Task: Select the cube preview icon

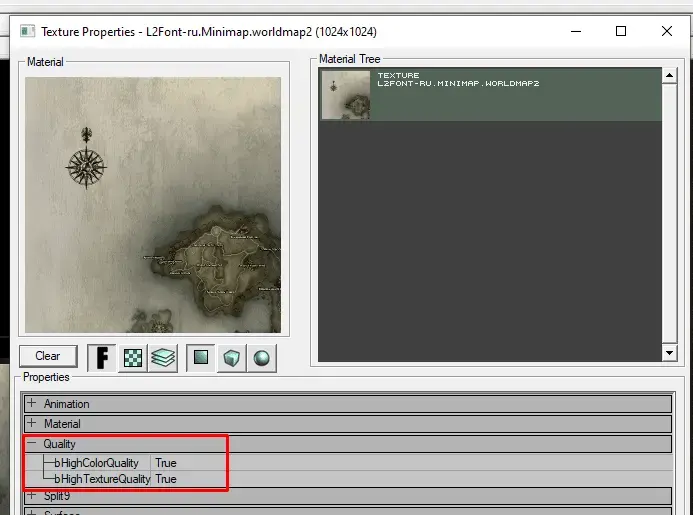Action: coord(231,358)
